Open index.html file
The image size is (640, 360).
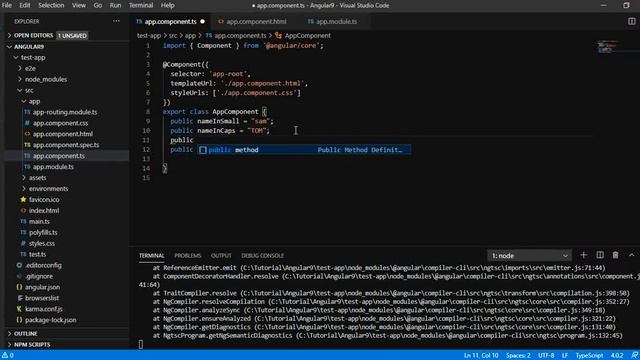coord(44,211)
